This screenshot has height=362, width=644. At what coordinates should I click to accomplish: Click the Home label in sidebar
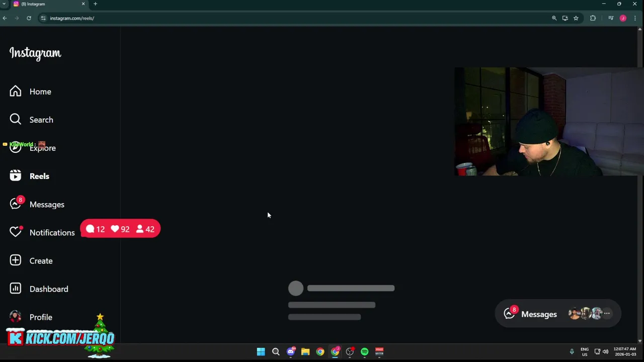[40, 92]
